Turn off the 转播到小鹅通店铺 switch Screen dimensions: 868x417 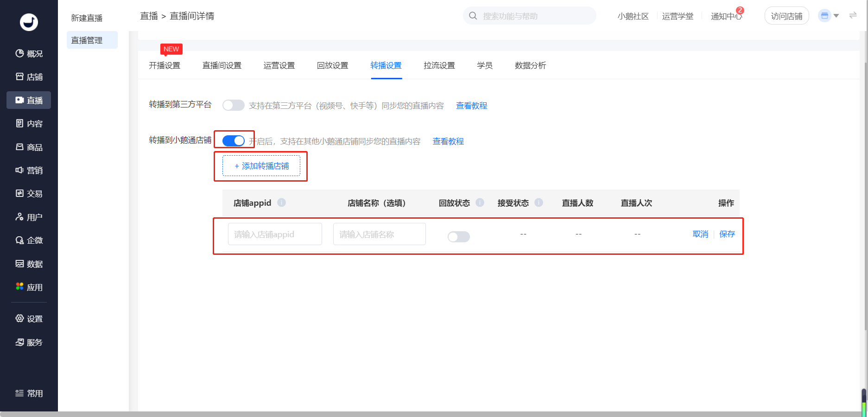tap(233, 141)
